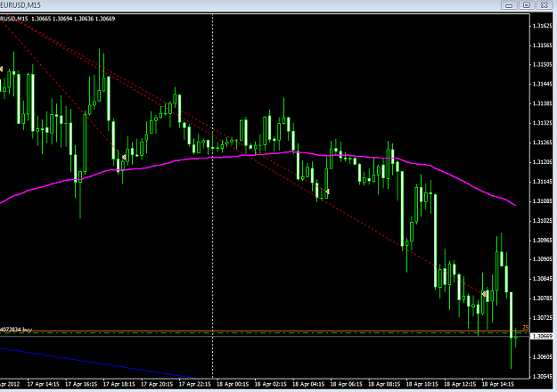The width and height of the screenshot is (557, 392).
Task: Click time label 18 Apr 06:15
Action: click(x=347, y=384)
